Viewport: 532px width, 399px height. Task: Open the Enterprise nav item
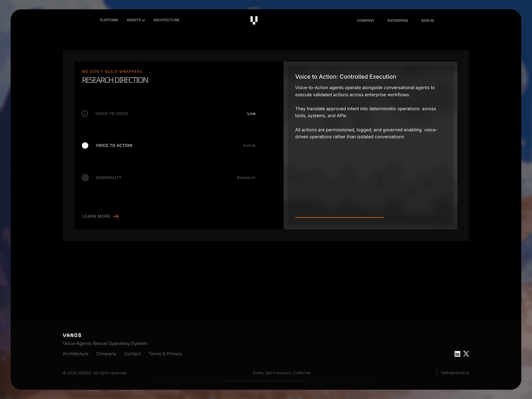[x=398, y=21]
